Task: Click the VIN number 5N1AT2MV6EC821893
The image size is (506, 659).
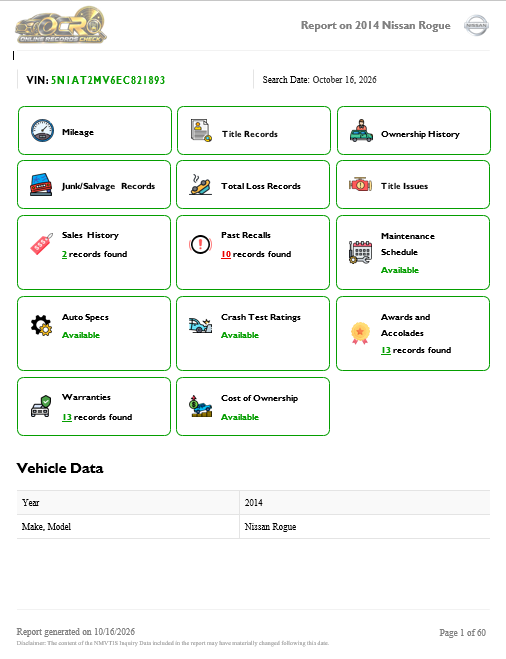Action: [108, 80]
